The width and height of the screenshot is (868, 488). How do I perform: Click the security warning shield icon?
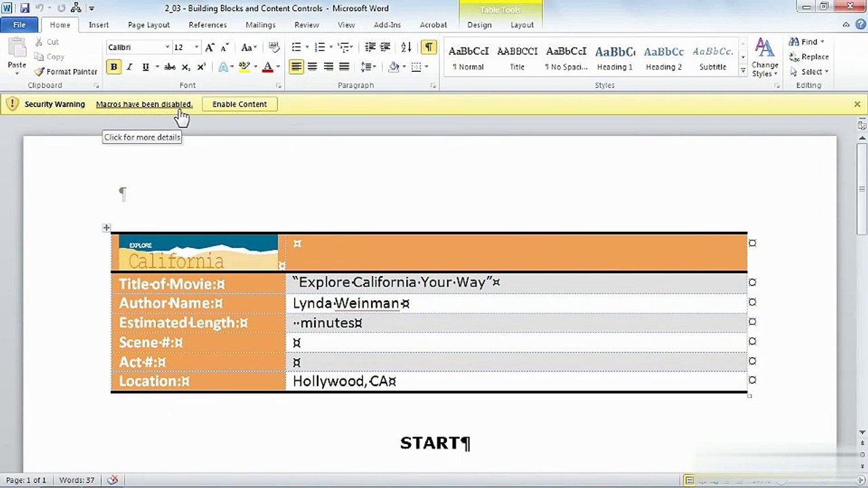(12, 104)
